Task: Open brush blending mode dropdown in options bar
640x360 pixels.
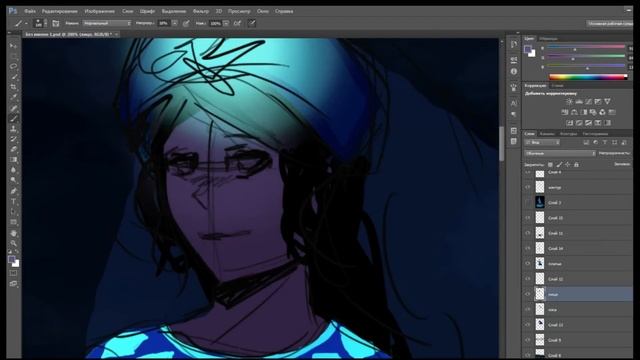Action: 107,23
